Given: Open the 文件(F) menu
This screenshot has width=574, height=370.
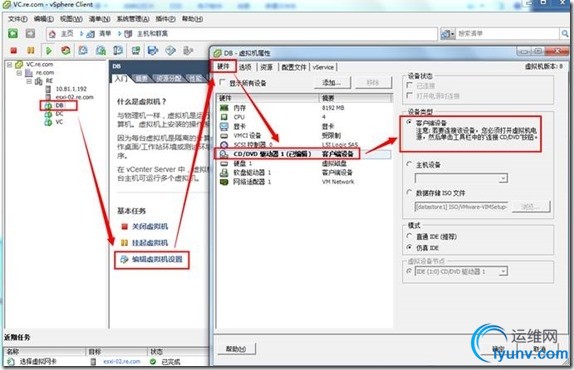Looking at the screenshot, I should [x=18, y=19].
